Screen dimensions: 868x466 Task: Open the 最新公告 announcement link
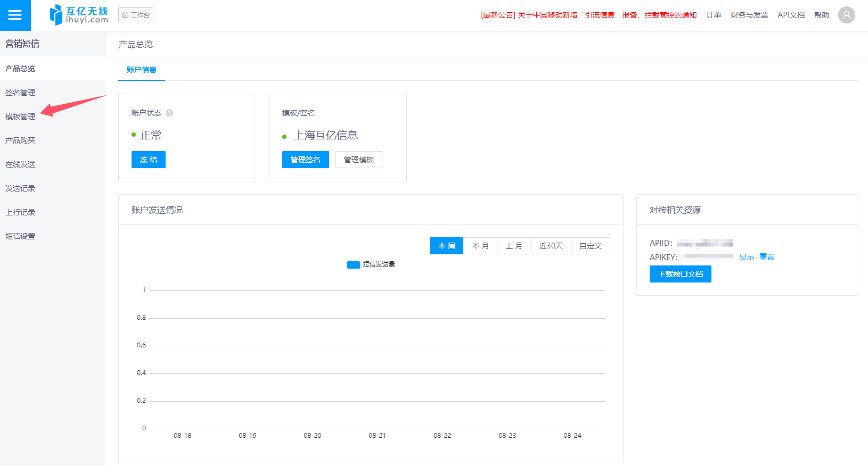pyautogui.click(x=588, y=15)
